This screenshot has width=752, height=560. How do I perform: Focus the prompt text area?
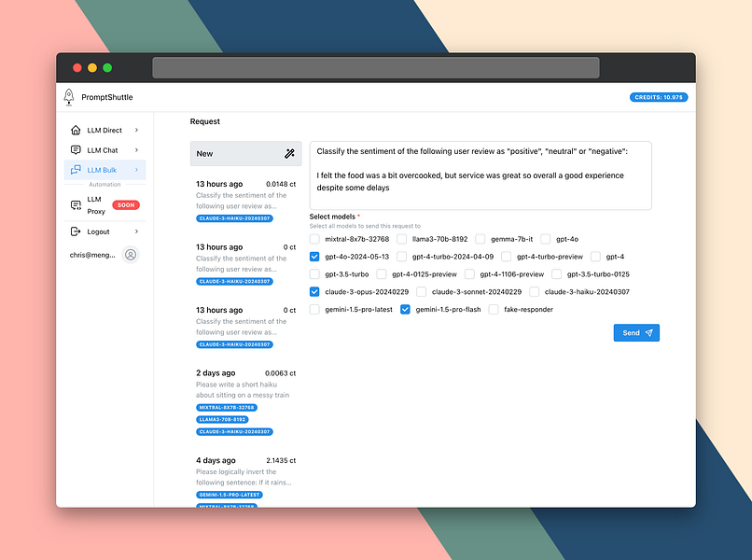480,175
